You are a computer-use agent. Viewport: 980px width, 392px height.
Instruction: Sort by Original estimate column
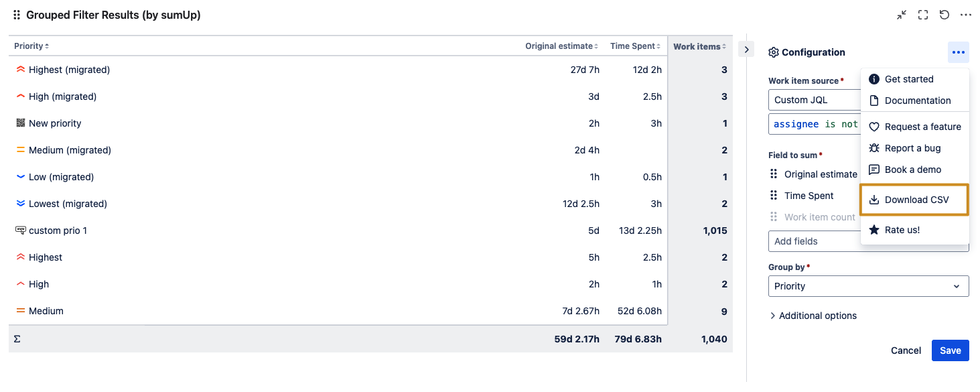[x=561, y=46]
